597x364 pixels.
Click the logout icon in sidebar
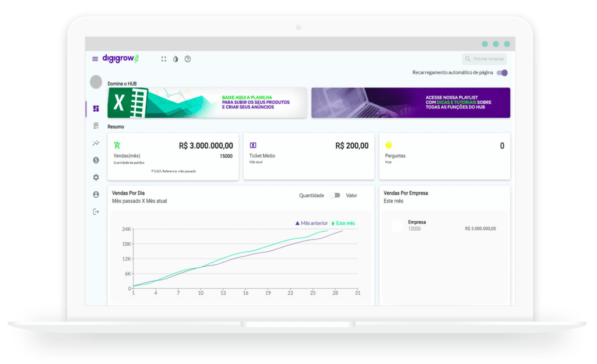click(x=96, y=211)
